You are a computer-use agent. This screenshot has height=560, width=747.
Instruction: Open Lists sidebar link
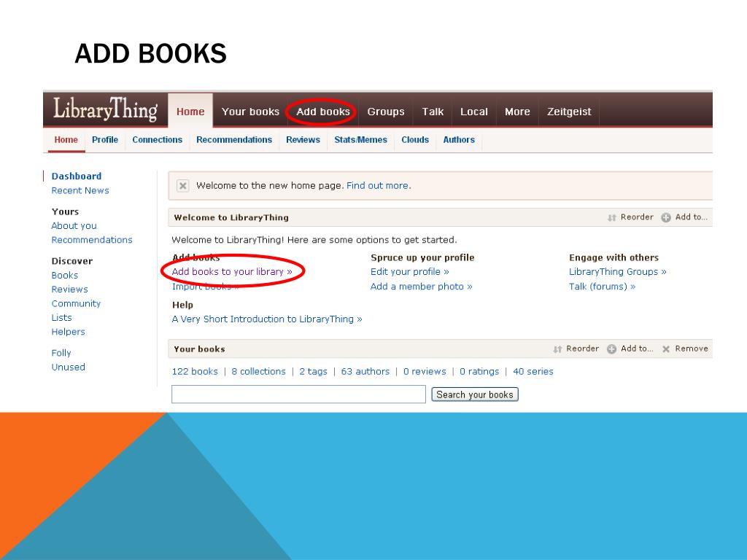click(x=61, y=318)
